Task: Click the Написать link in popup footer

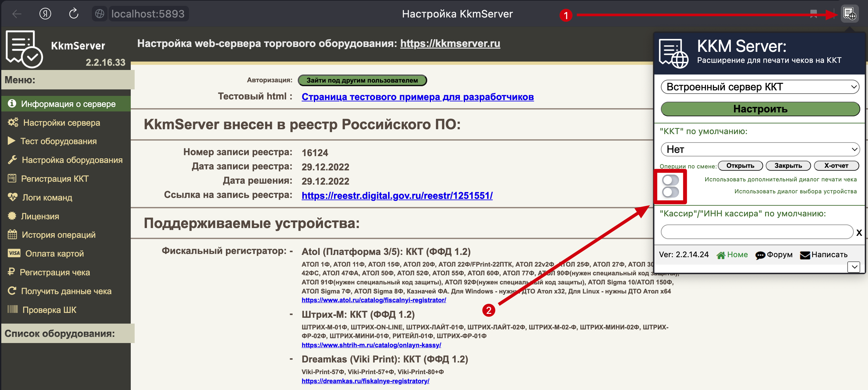Action: (829, 255)
